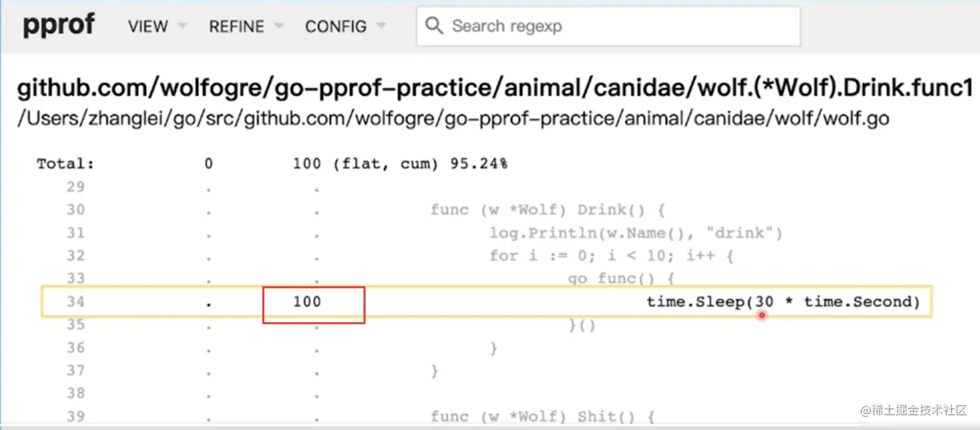Image resolution: width=980 pixels, height=430 pixels.
Task: Select line 39 func Shit
Action: [543, 417]
